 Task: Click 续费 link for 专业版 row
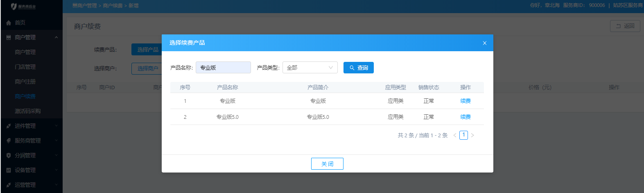click(x=465, y=101)
